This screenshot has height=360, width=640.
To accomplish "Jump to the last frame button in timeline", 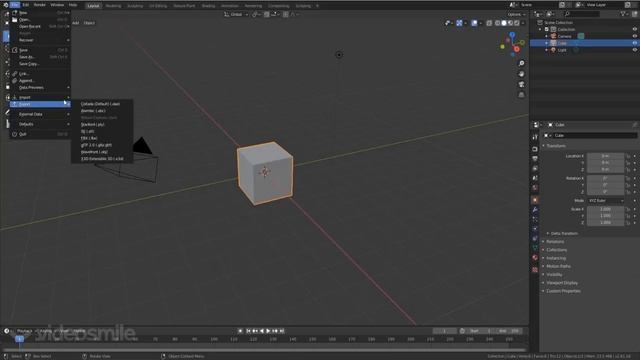I will pyautogui.click(x=282, y=331).
